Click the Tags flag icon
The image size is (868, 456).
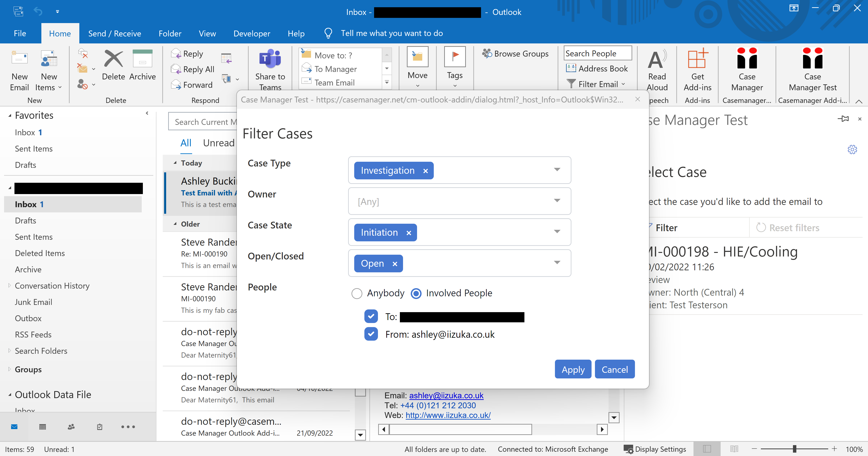point(455,57)
